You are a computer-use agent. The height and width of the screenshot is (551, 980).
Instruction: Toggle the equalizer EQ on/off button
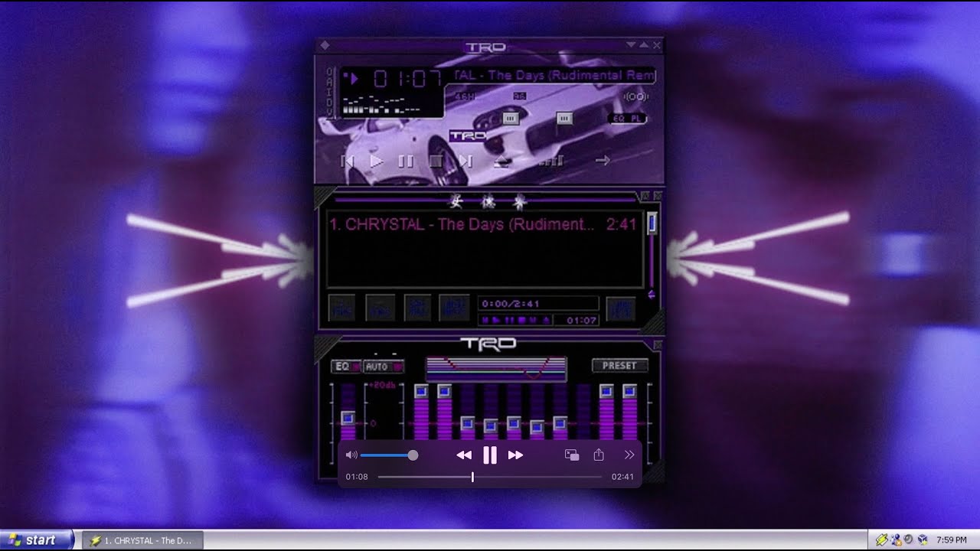tap(345, 367)
